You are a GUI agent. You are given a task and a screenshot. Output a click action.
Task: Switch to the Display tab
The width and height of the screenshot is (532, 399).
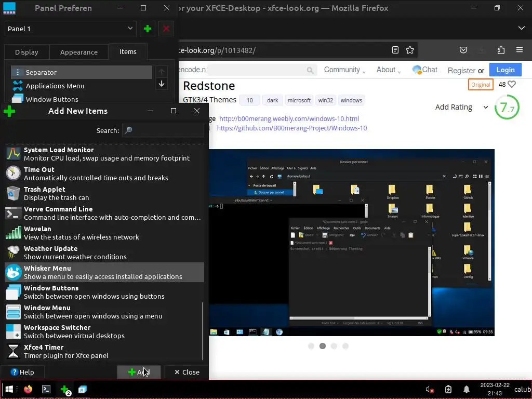pyautogui.click(x=26, y=52)
